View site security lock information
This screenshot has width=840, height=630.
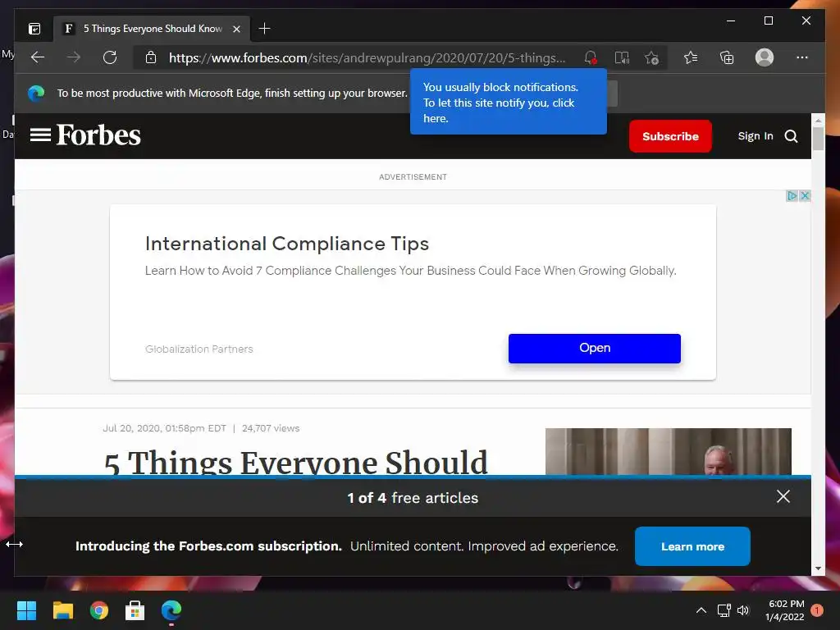tap(151, 57)
